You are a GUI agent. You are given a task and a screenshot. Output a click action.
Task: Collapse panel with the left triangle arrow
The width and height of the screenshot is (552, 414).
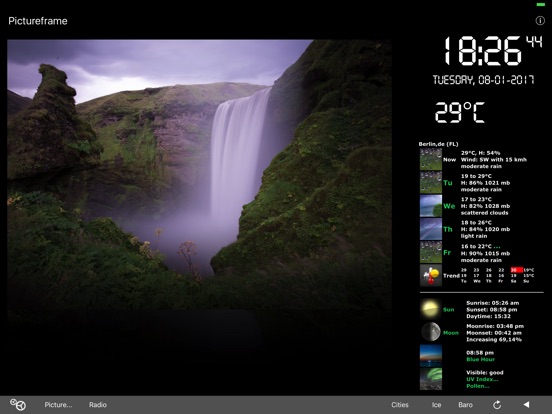coord(526,404)
